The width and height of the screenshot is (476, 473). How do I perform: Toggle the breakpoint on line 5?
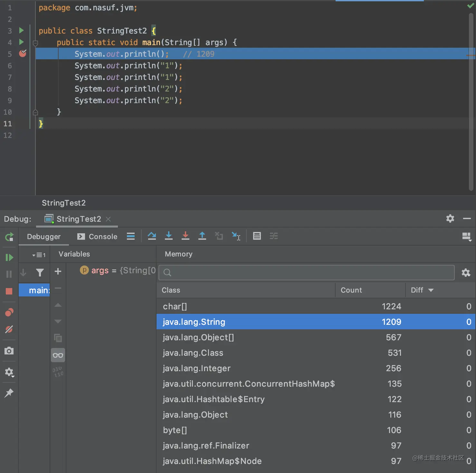(23, 53)
